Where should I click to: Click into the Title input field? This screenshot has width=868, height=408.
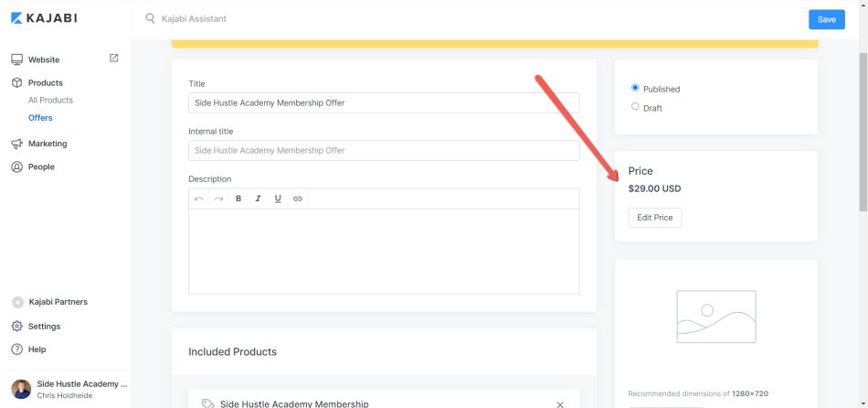coord(384,102)
